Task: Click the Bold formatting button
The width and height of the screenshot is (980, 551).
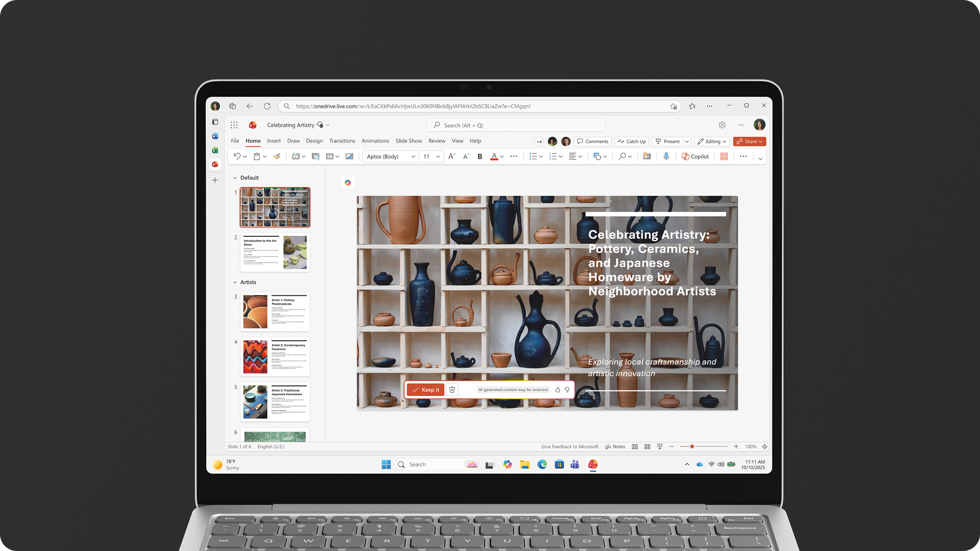Action: 480,157
